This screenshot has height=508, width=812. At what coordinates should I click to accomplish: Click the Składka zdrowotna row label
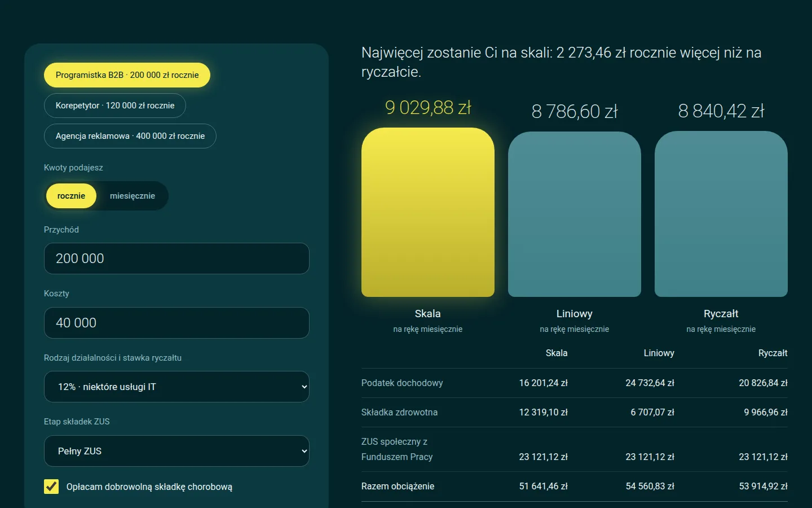coord(399,412)
